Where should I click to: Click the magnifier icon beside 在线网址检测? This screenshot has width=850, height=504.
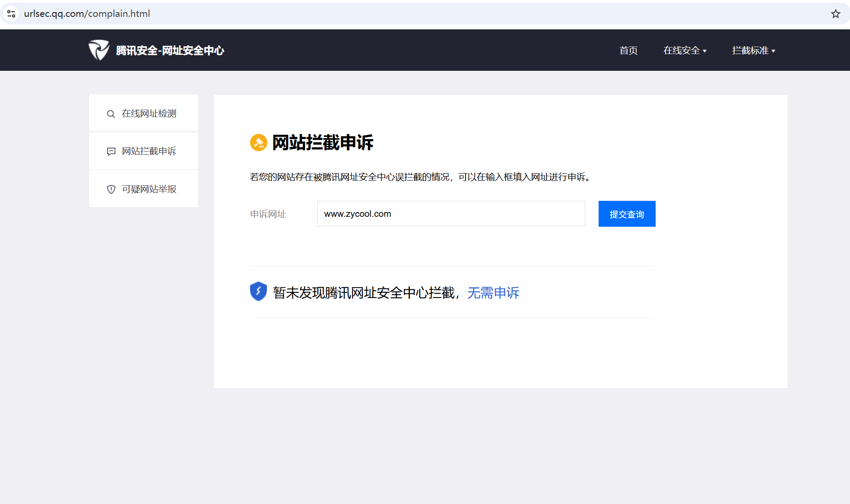pos(111,114)
